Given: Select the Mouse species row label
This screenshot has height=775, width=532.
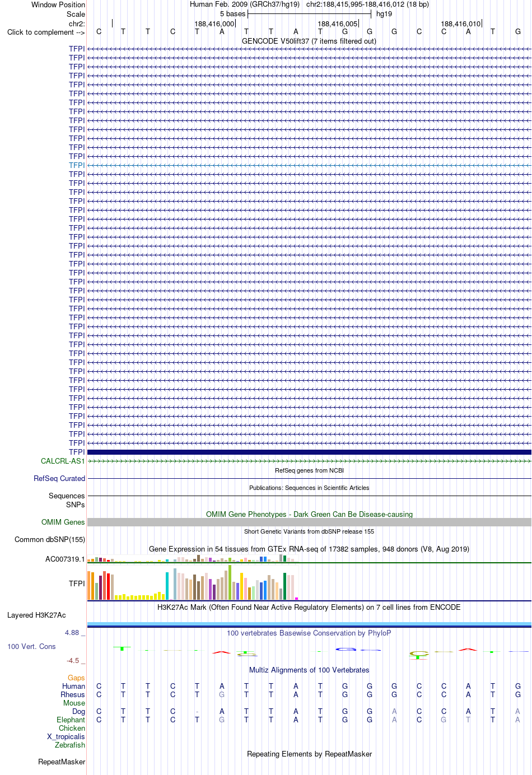Looking at the screenshot, I should coord(74,703).
